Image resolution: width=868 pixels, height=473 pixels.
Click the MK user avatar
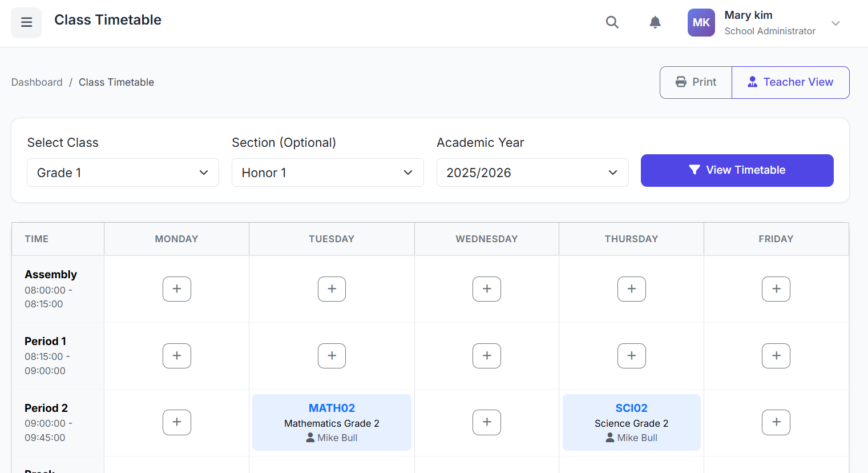click(701, 23)
